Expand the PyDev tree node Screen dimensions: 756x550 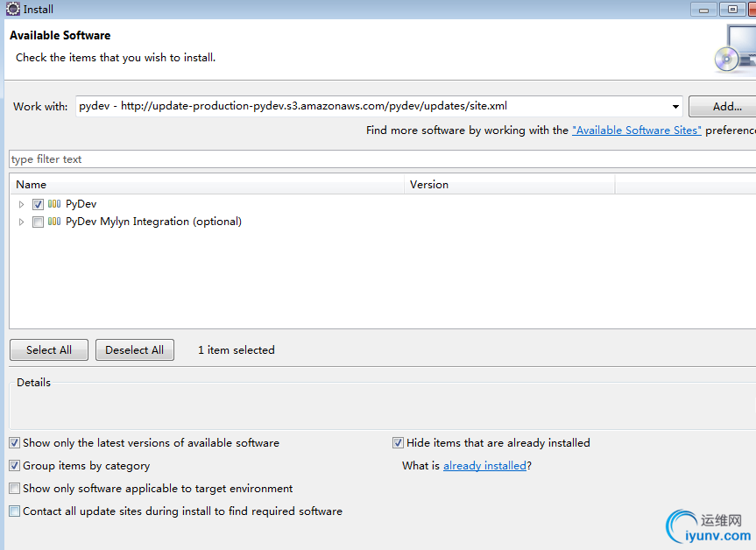tap(22, 204)
